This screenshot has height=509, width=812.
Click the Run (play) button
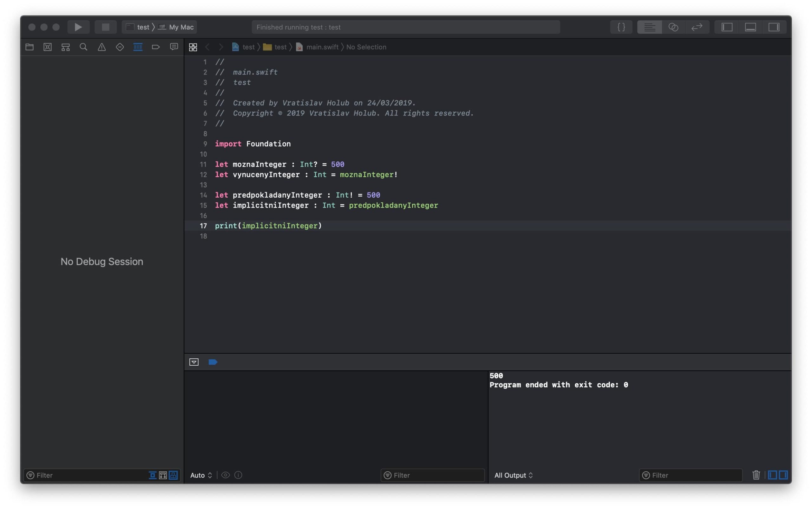(78, 27)
